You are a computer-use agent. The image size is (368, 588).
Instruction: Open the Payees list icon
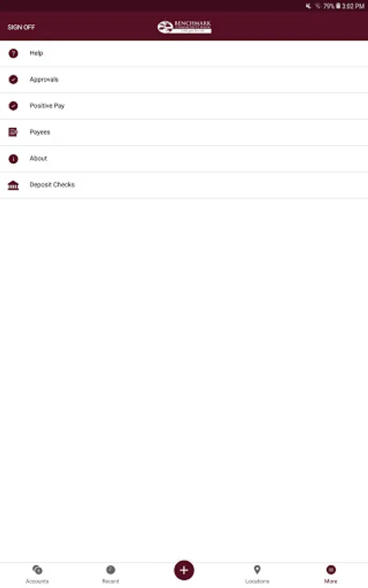pyautogui.click(x=13, y=132)
